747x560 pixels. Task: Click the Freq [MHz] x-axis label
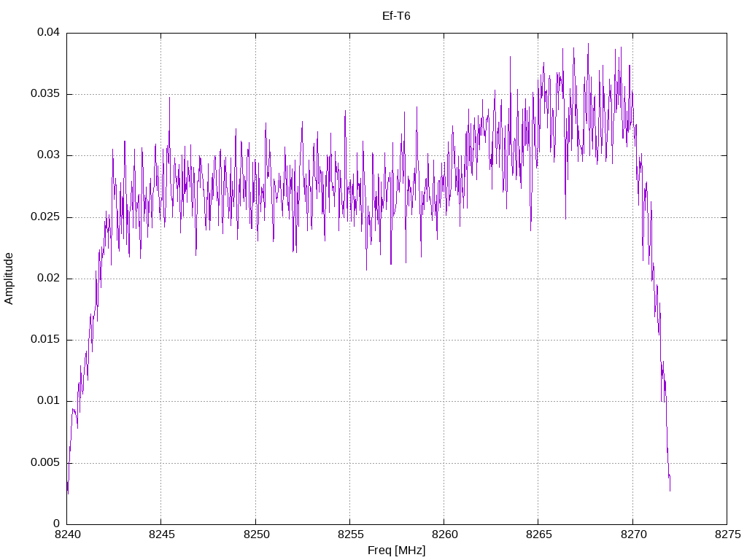396,551
